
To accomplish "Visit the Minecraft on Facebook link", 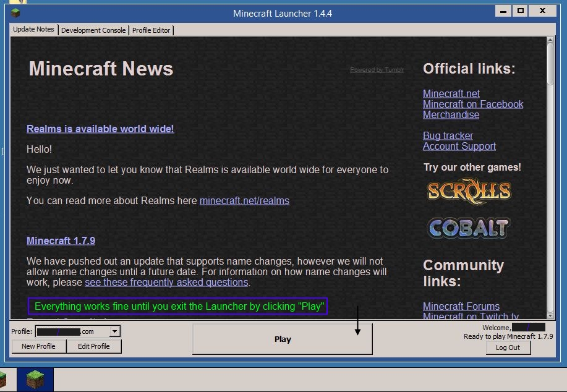I will tap(472, 104).
